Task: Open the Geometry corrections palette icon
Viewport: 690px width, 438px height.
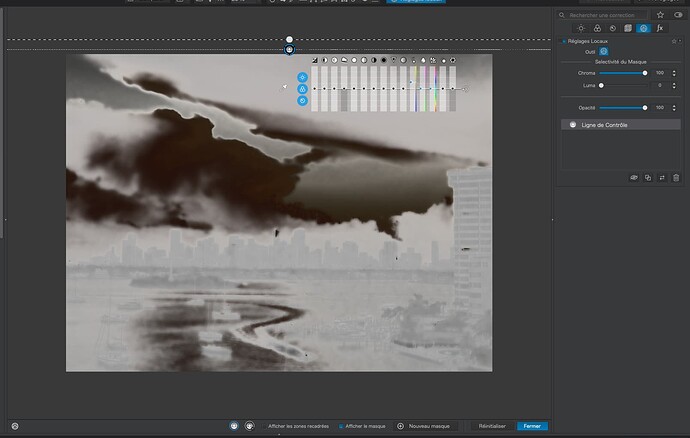Action: [x=629, y=28]
